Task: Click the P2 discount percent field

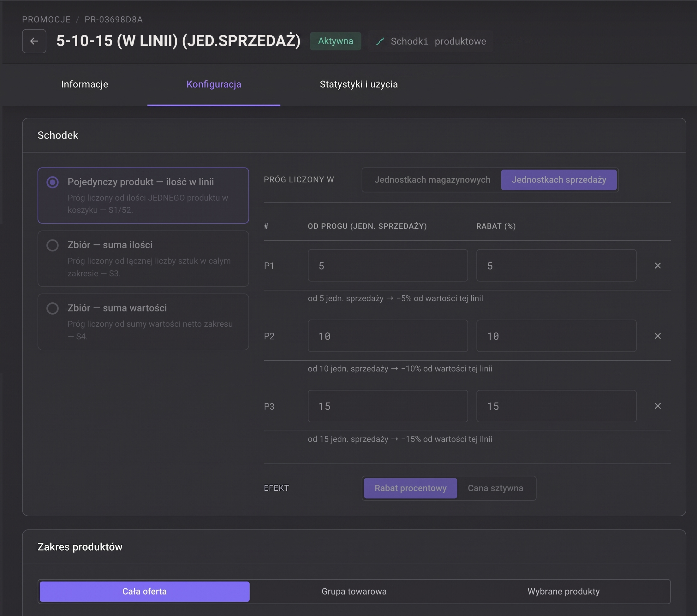Action: 556,336
